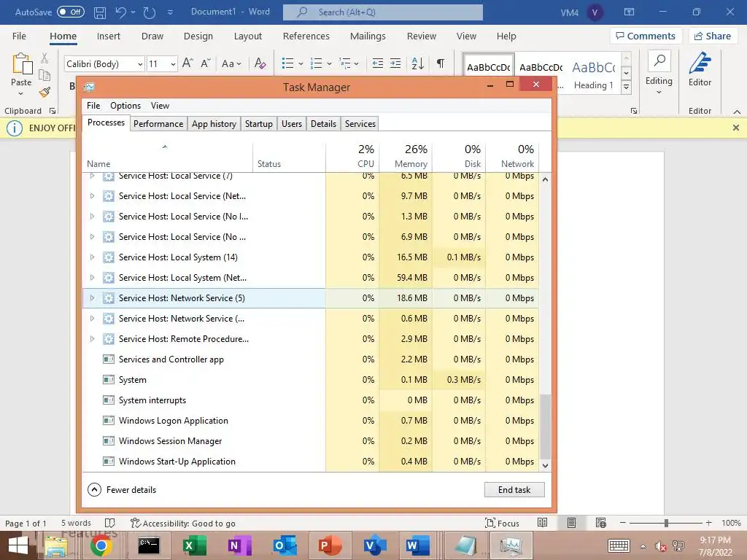Apply bullet list formatting
This screenshot has width=747, height=560.
[287, 63]
